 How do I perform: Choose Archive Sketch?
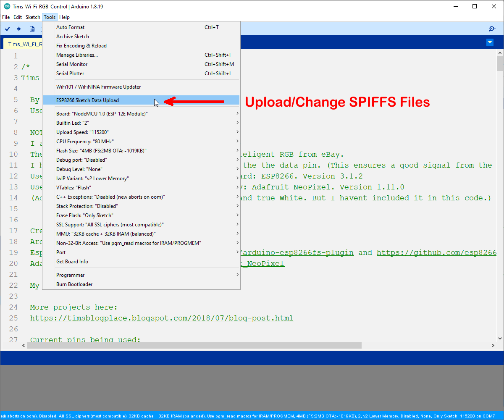(x=141, y=37)
